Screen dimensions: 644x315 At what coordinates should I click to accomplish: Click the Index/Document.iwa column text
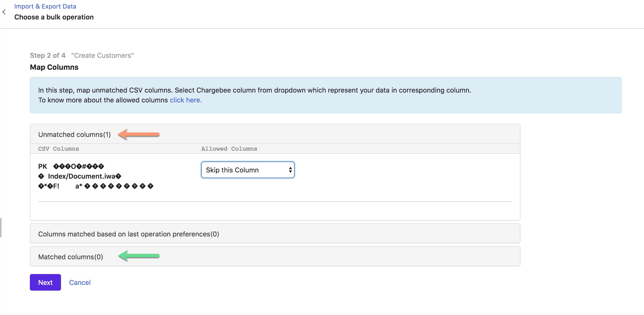82,176
